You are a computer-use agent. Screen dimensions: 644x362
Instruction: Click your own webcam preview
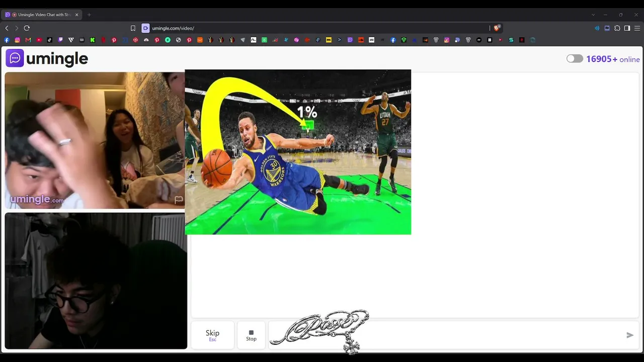click(96, 281)
